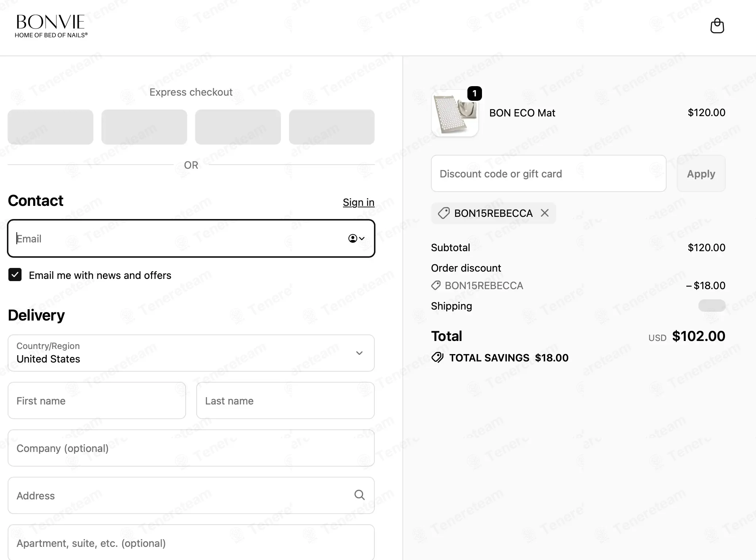Click the BONVIE logo
Screen dimensions: 756x560
click(x=51, y=26)
